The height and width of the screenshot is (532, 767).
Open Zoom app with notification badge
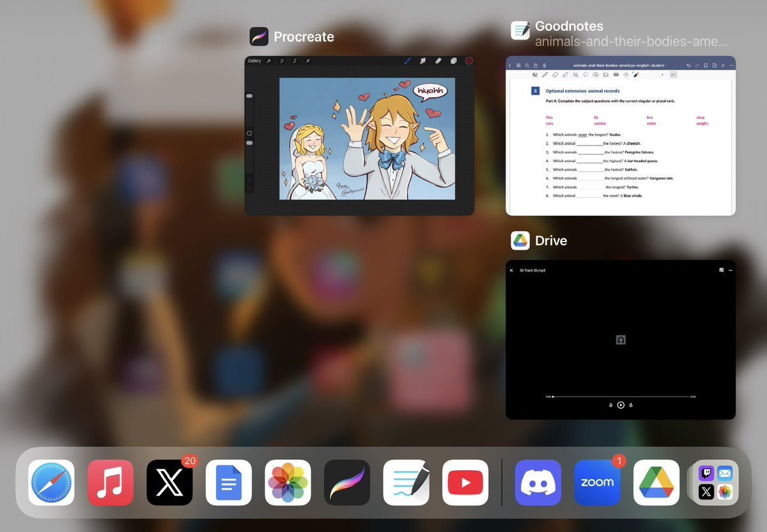tap(597, 482)
